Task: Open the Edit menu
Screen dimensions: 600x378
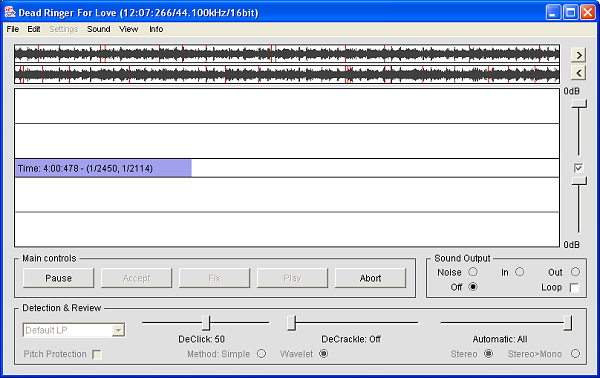Action: tap(34, 29)
